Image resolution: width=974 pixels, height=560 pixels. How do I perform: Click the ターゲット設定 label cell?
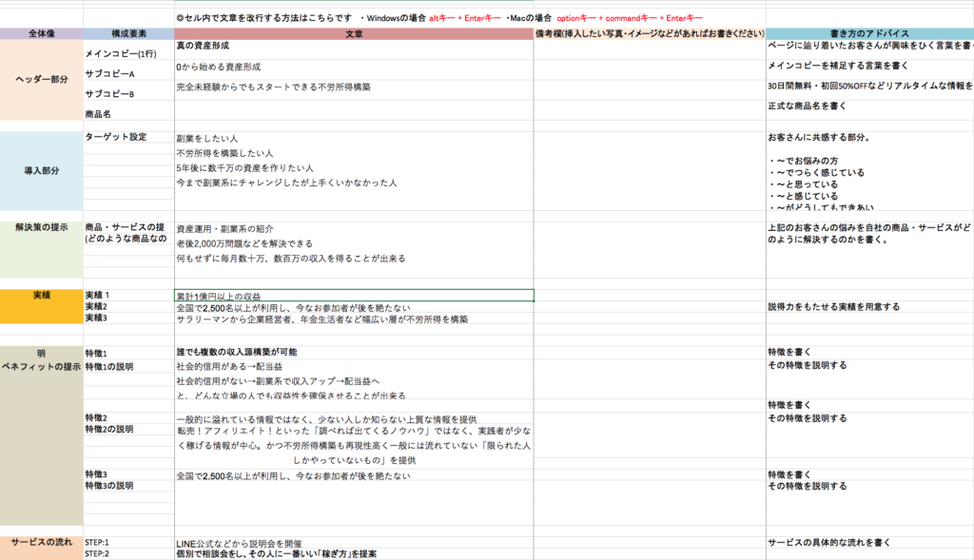click(128, 137)
